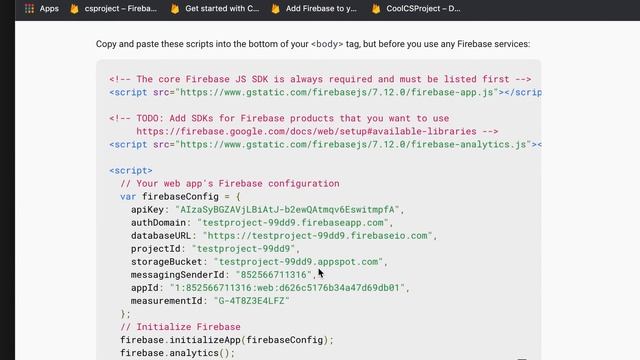The height and width of the screenshot is (360, 640).
Task: Click the '// Initialize Firebase' comment
Action: 180,327
